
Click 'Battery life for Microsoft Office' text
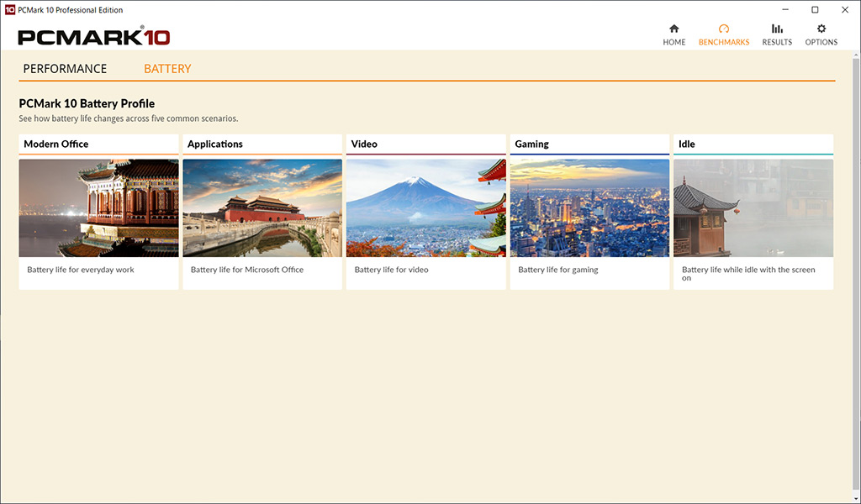[247, 270]
